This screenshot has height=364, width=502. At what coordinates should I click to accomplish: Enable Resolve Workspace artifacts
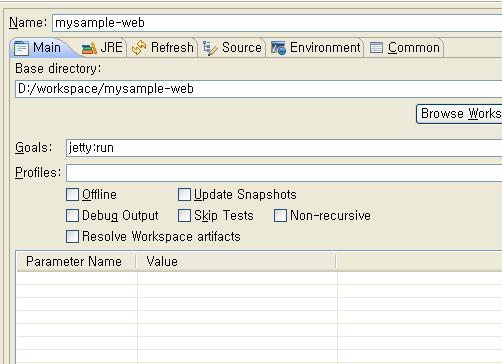tap(72, 237)
